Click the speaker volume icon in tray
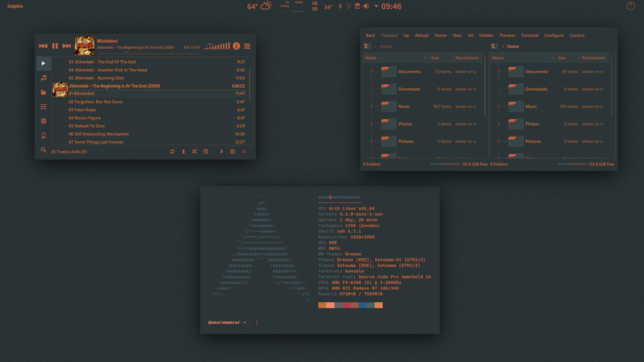This screenshot has height=362, width=644. pyautogui.click(x=366, y=6)
